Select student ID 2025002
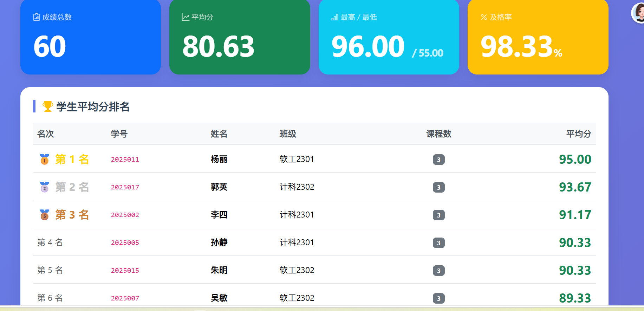Image resolution: width=644 pixels, height=311 pixels. coord(125,215)
